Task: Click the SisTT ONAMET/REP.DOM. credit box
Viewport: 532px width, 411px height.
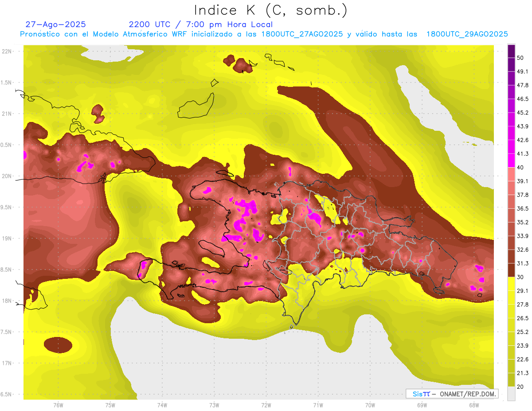Action: (x=452, y=394)
